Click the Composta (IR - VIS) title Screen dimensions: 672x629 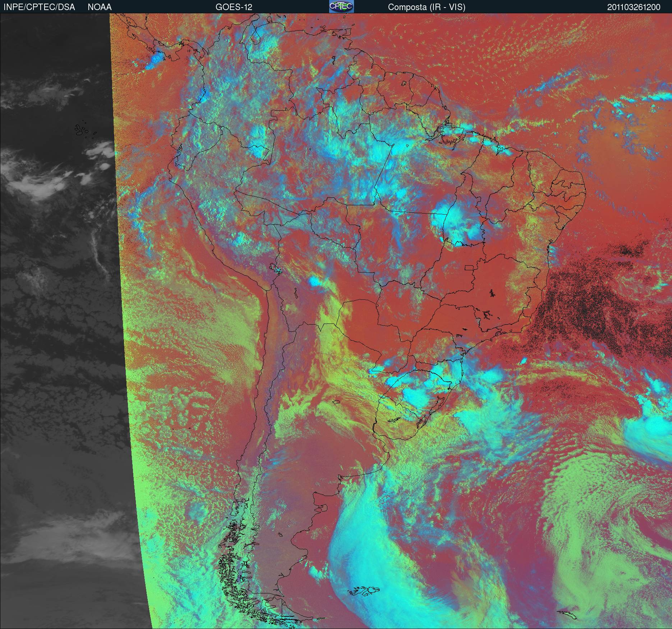tap(427, 7)
